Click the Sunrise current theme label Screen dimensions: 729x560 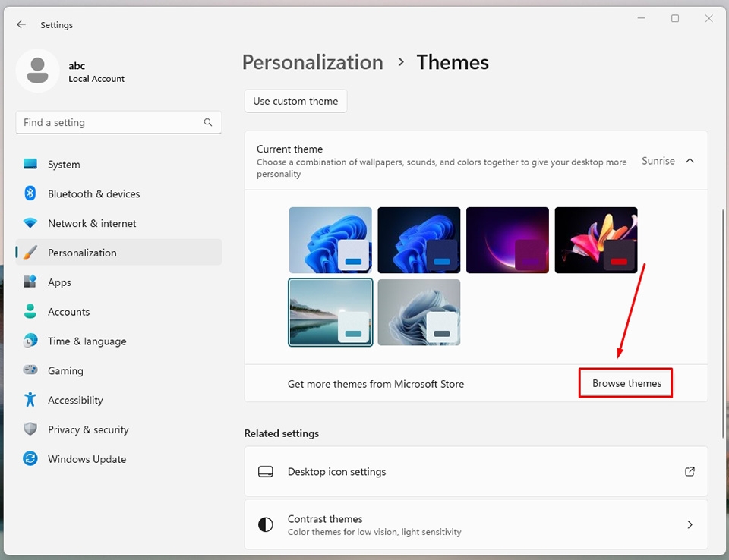pyautogui.click(x=658, y=161)
